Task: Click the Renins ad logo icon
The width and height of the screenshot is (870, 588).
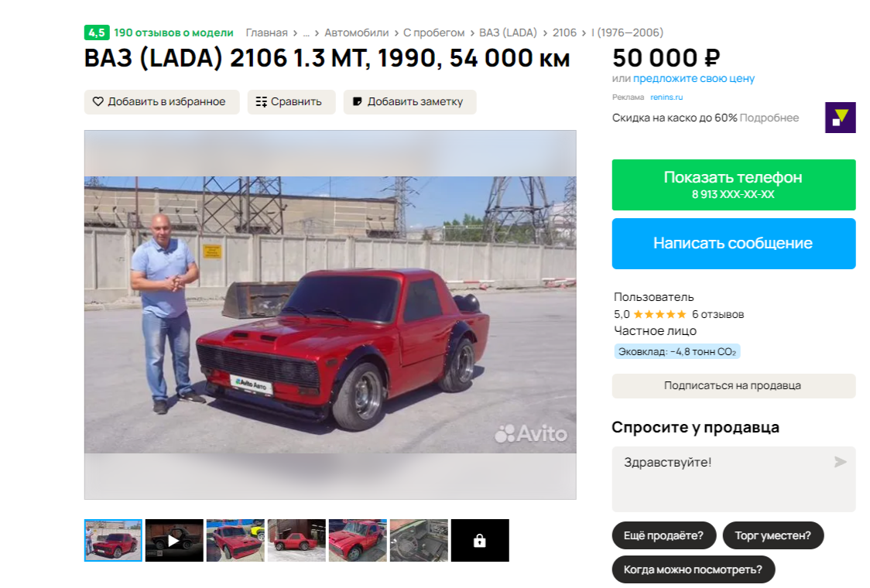Action: [840, 118]
